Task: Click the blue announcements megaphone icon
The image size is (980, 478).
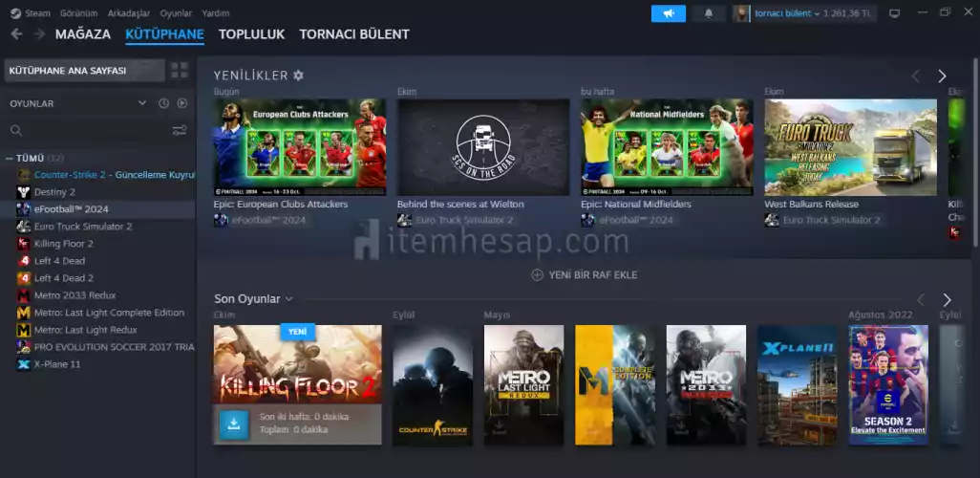Action: [668, 13]
